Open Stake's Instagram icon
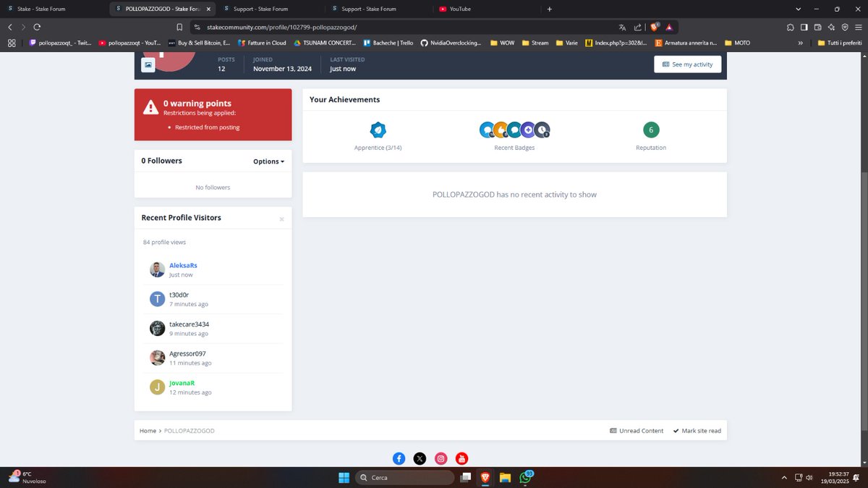868x488 pixels. point(441,458)
